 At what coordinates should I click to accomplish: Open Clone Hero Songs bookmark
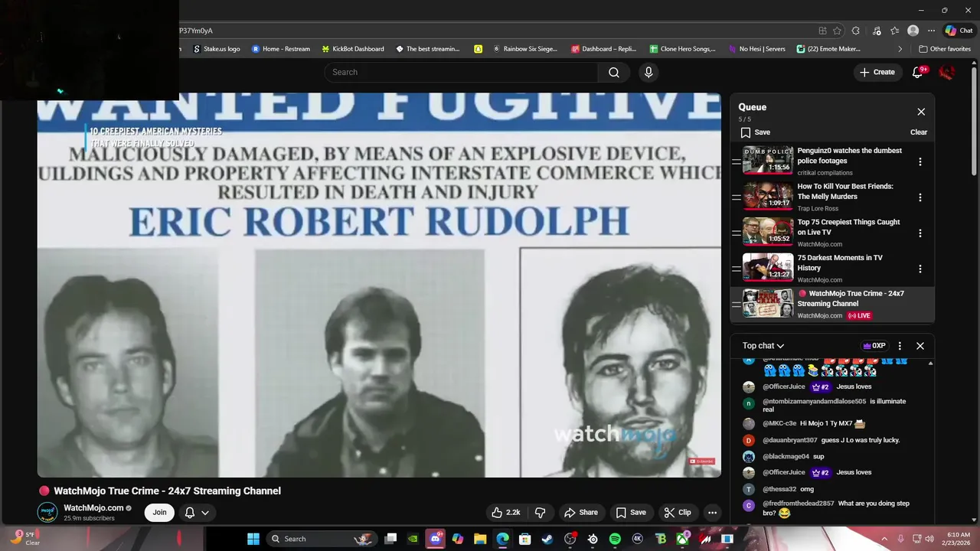point(683,49)
